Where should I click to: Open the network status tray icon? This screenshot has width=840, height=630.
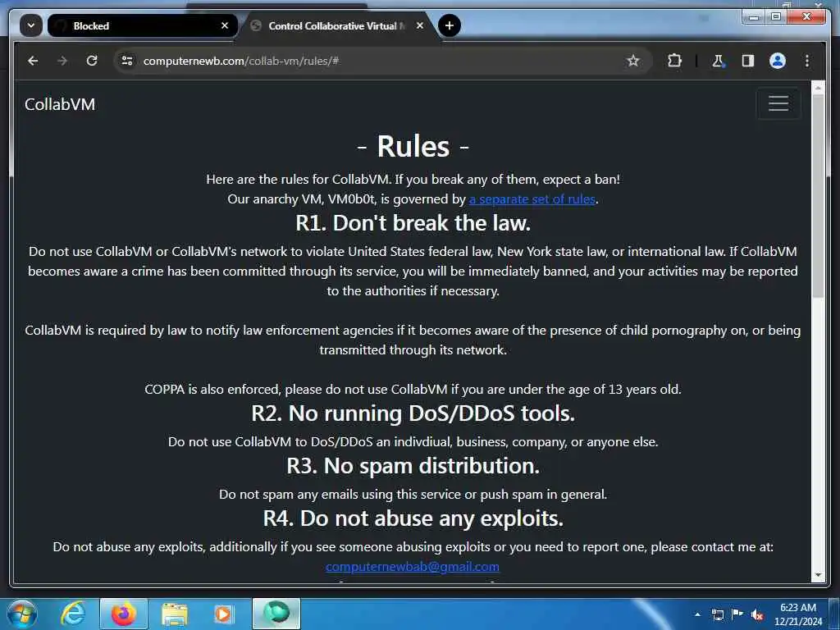(717, 614)
